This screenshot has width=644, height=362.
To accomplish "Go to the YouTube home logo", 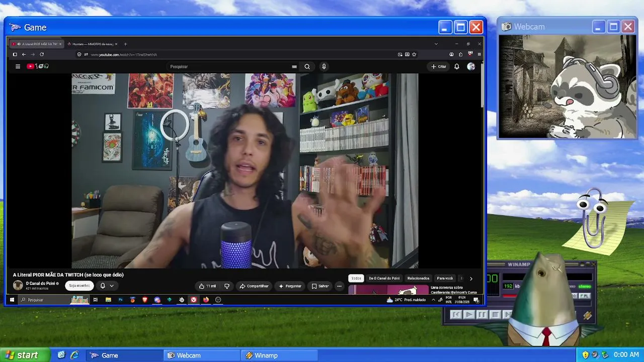I will click(x=38, y=66).
